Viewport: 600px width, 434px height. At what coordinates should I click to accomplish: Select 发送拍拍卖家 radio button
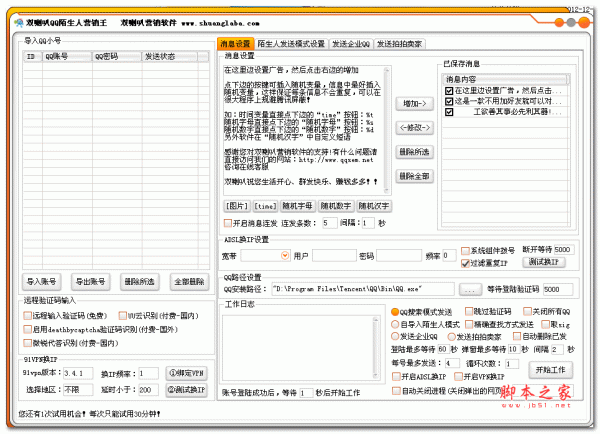point(451,337)
